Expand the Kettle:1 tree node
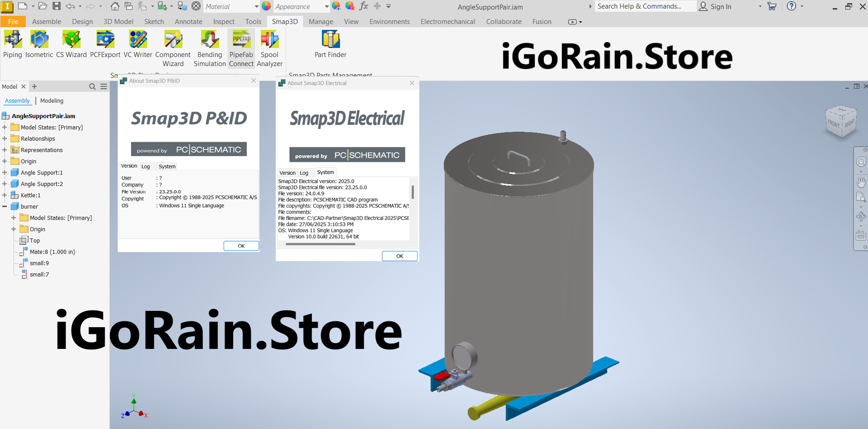Image resolution: width=868 pixels, height=429 pixels. (5, 195)
